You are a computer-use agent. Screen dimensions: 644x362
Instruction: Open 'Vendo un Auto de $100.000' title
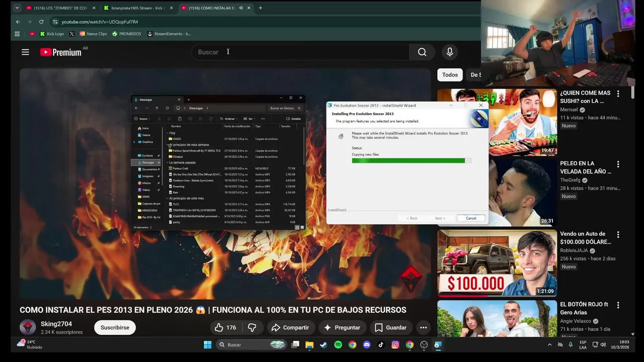click(x=586, y=238)
